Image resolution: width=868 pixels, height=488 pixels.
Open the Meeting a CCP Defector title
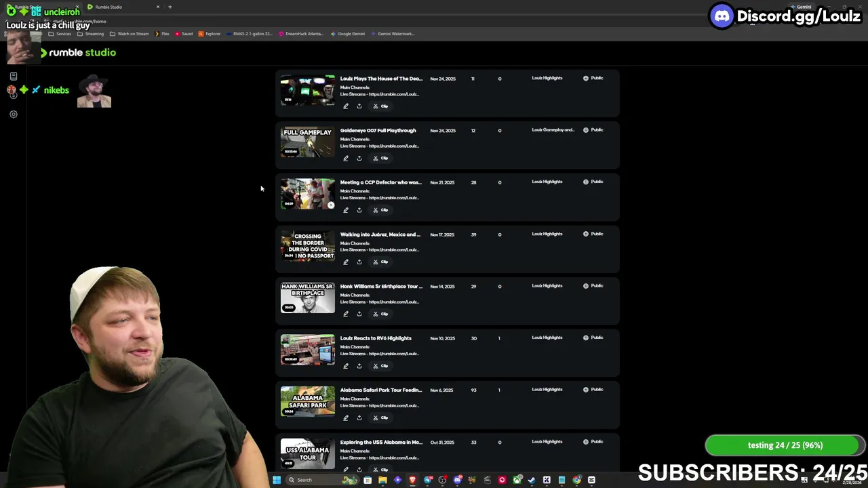point(380,182)
